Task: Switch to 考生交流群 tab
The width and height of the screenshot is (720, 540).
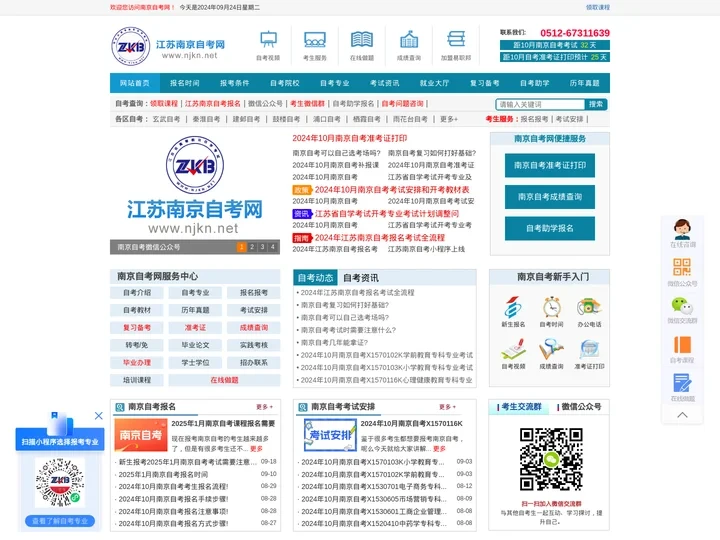Action: coord(521,407)
